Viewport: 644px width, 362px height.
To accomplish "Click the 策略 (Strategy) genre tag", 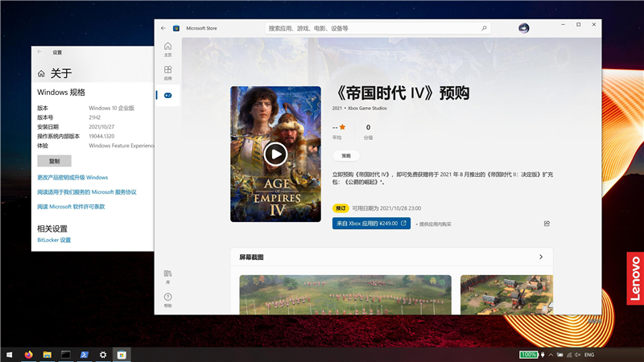I will 345,156.
